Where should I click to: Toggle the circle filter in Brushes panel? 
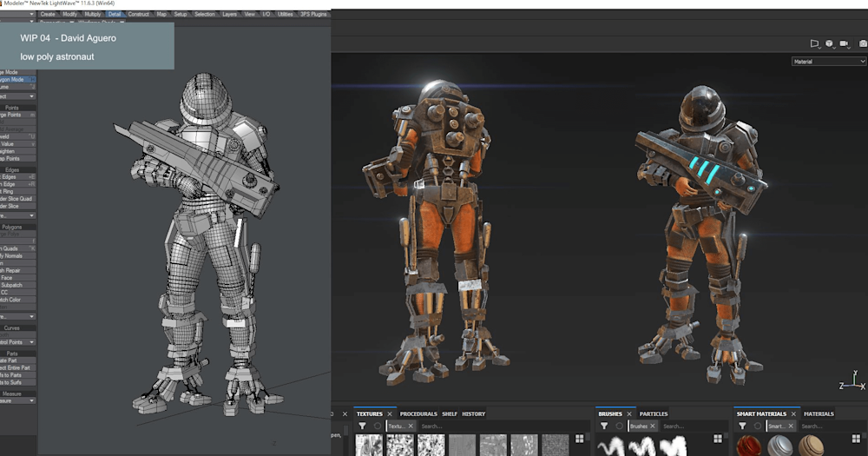click(620, 426)
